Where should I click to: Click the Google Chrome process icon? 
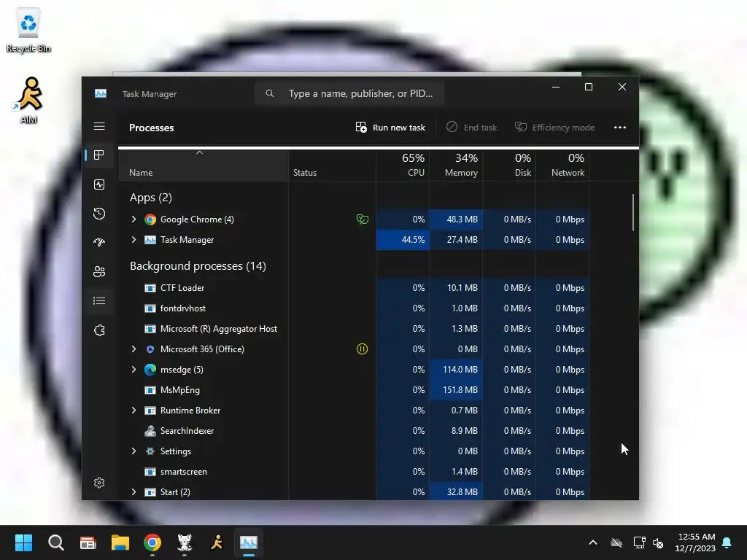click(x=150, y=219)
